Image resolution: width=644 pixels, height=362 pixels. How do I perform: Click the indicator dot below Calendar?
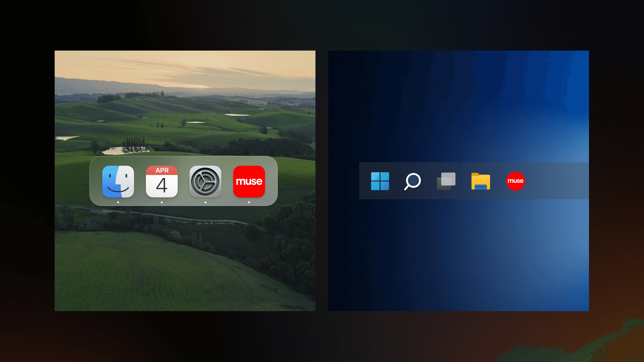tap(162, 202)
